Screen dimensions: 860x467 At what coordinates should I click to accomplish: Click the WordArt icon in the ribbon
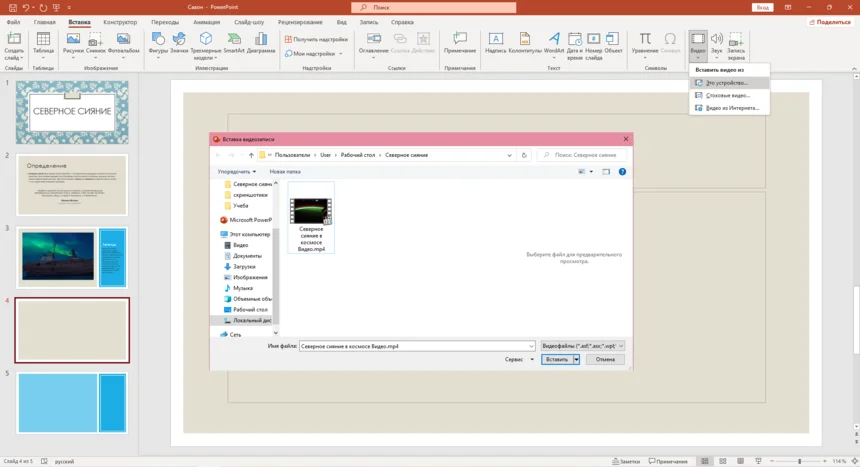point(553,42)
